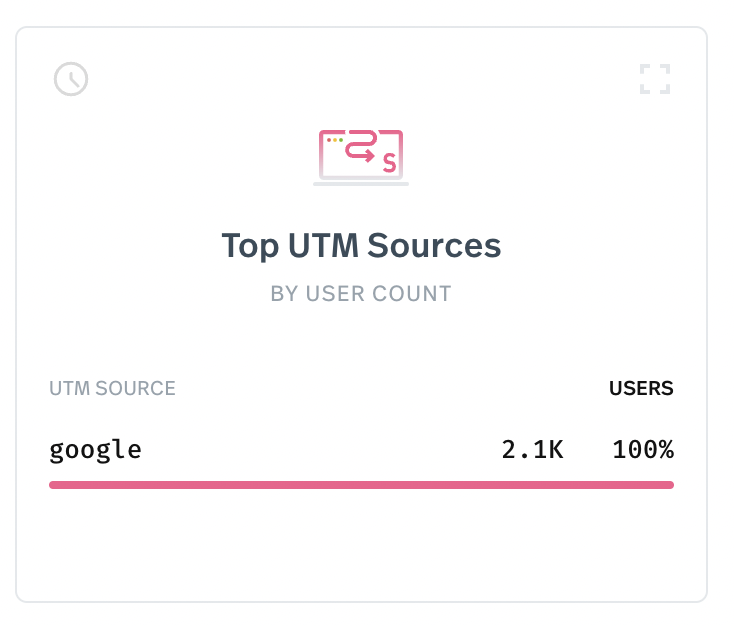Click the laptop base line under illustration
Screen dimensions: 734x626
click(x=361, y=184)
